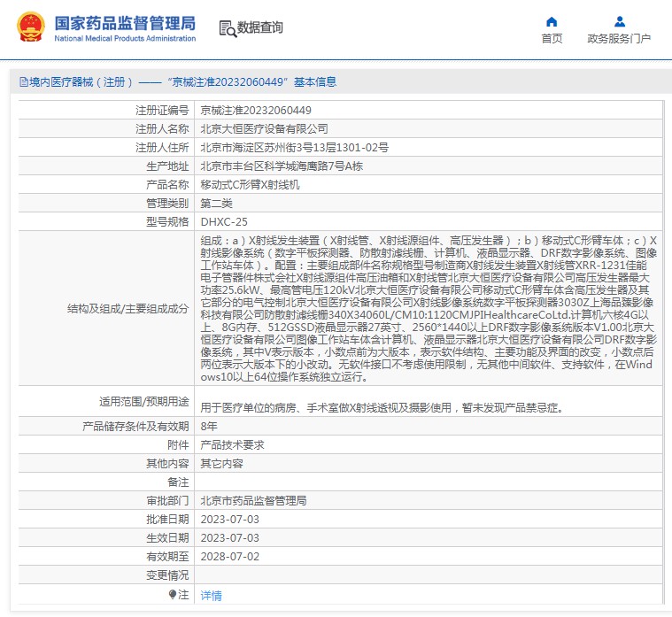This screenshot has height=617, width=672.
Task: Open the 数据查询 menu label
Action: tap(260, 28)
